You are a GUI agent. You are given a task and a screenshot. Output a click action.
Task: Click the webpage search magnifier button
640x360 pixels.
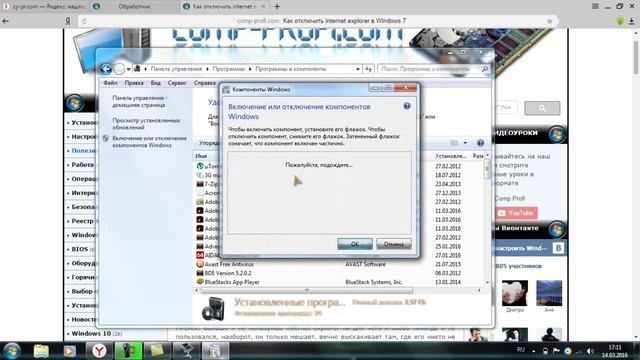542,108
